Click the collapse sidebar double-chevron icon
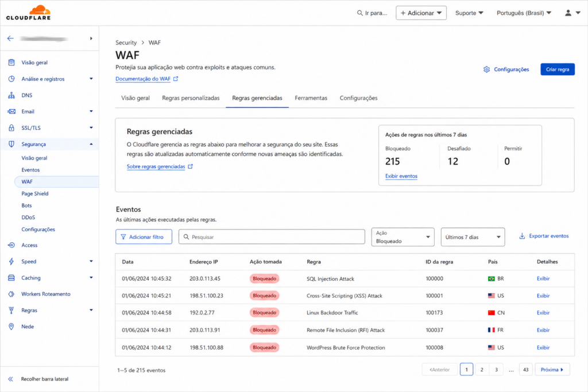 pos(10,379)
